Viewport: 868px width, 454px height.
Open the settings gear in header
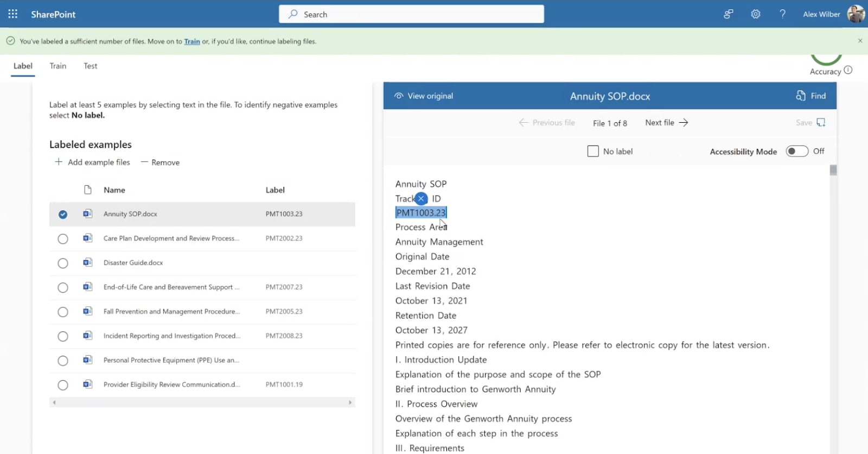tap(755, 14)
